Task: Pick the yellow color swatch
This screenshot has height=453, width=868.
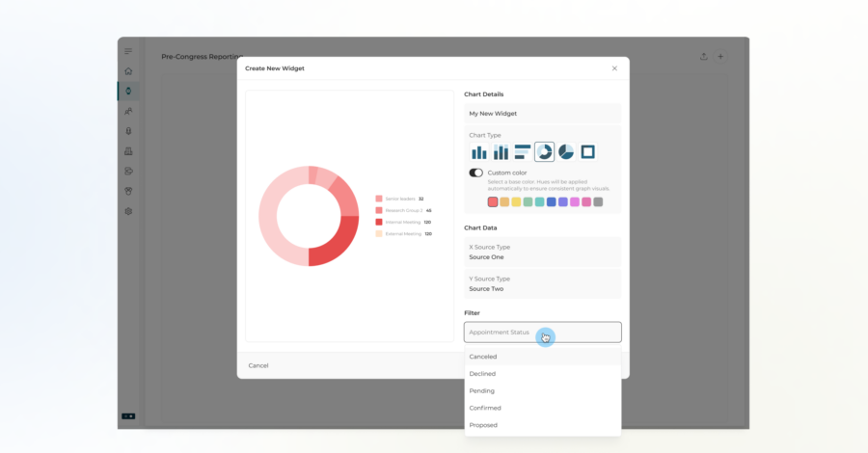Action: 516,201
